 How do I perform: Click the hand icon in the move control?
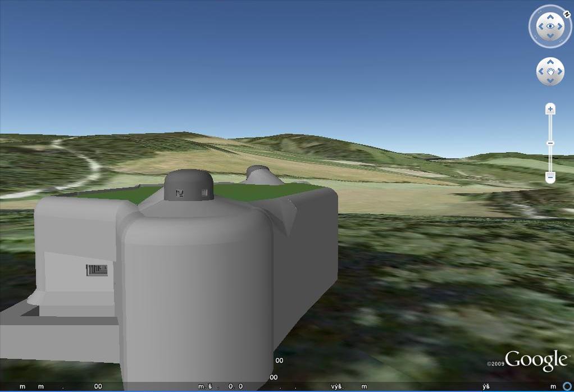coord(550,71)
